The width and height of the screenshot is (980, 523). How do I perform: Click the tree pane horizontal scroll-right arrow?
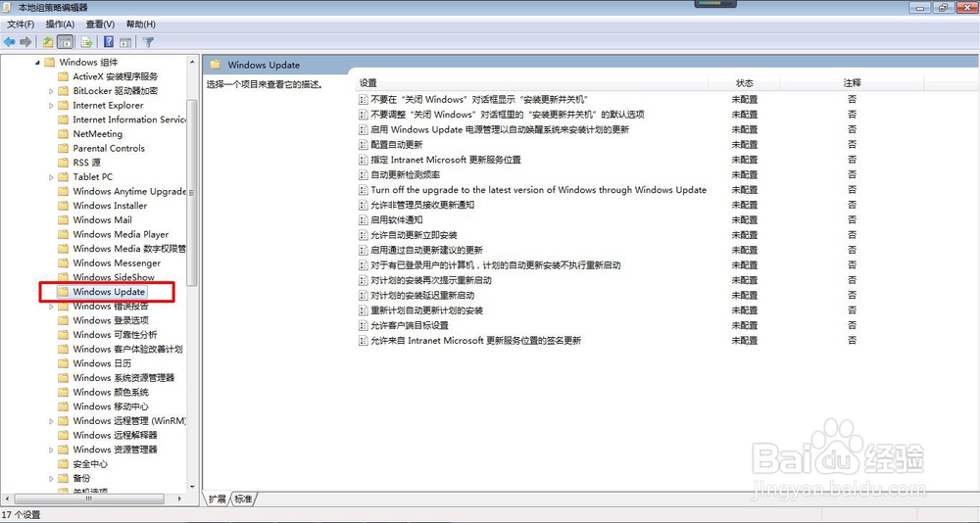coord(180,499)
